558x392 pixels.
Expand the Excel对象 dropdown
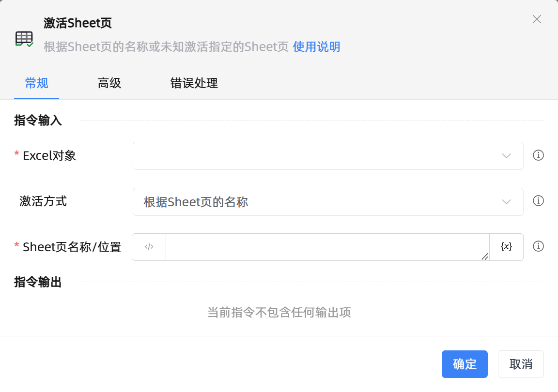328,156
